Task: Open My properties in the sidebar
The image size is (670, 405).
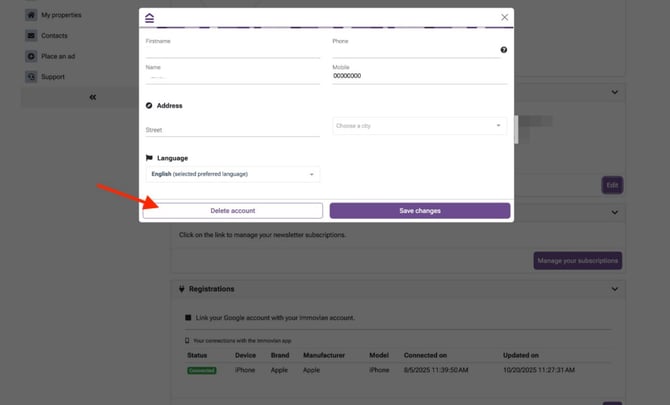Action: click(61, 15)
